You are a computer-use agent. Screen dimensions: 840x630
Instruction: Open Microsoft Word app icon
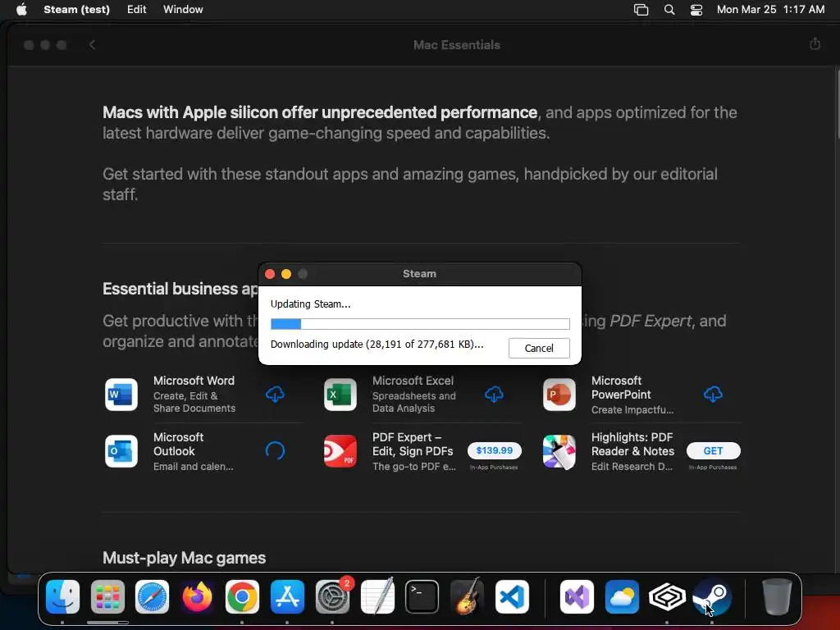121,395
